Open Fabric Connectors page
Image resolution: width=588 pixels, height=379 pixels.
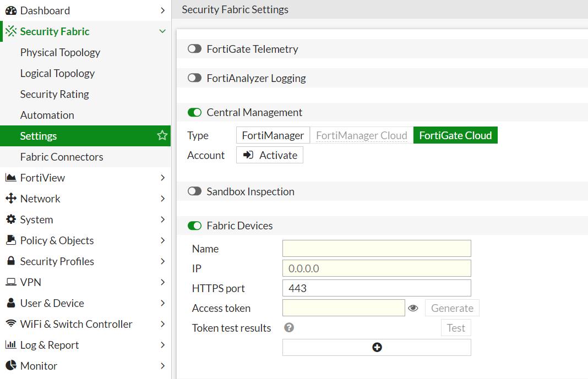click(62, 157)
